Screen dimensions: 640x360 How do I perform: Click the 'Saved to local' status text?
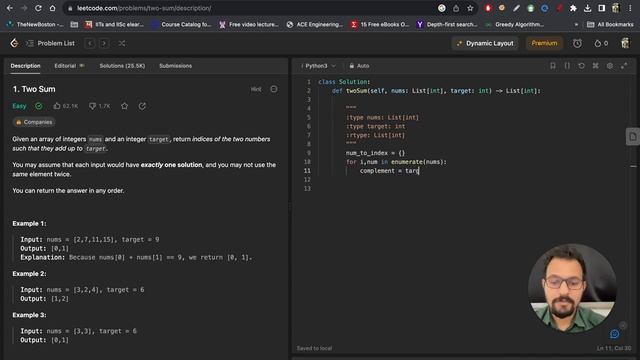(x=314, y=348)
